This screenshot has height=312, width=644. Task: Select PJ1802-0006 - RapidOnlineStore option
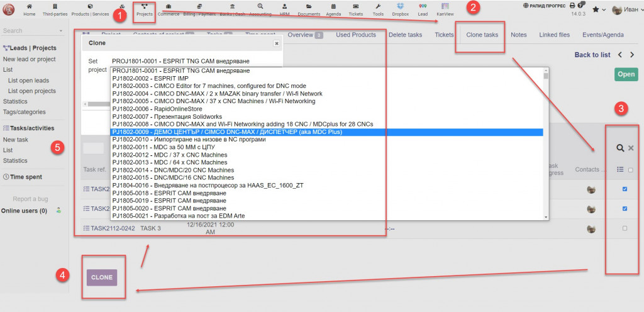click(x=327, y=109)
